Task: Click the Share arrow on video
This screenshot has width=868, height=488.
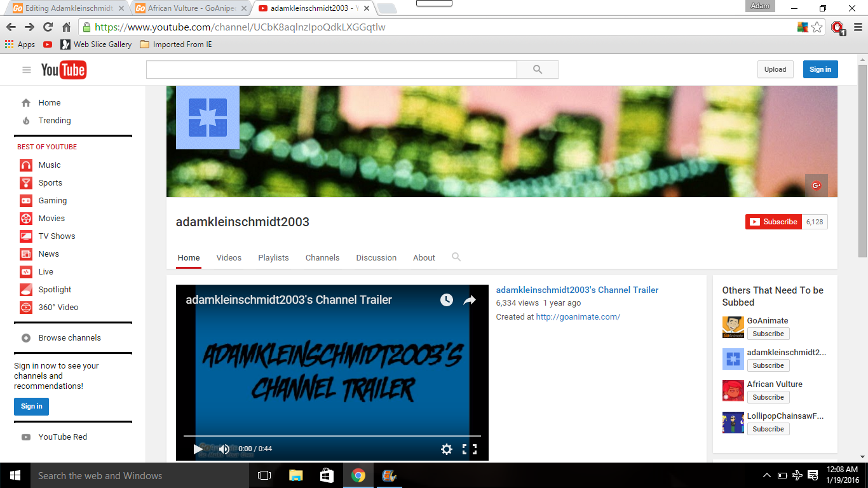Action: click(x=470, y=300)
